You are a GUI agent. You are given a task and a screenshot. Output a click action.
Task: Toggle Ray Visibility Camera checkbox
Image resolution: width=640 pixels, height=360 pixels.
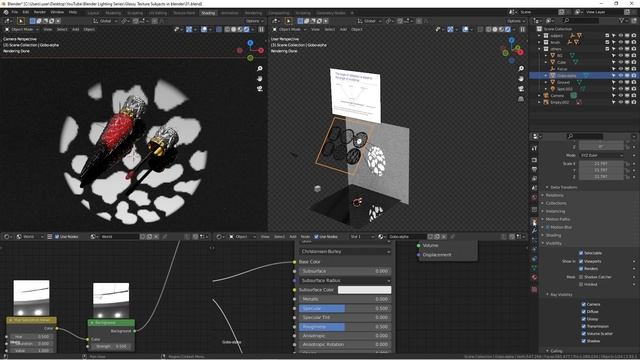584,304
